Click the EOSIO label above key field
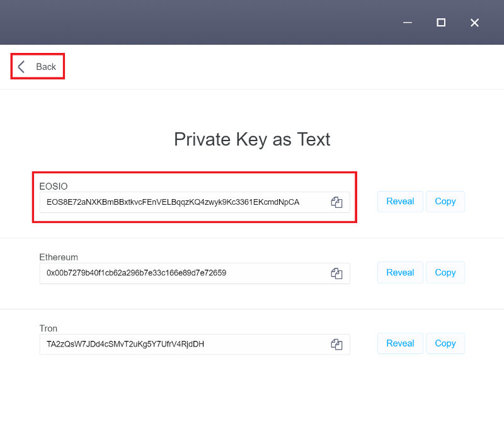The width and height of the screenshot is (504, 448). pos(54,186)
